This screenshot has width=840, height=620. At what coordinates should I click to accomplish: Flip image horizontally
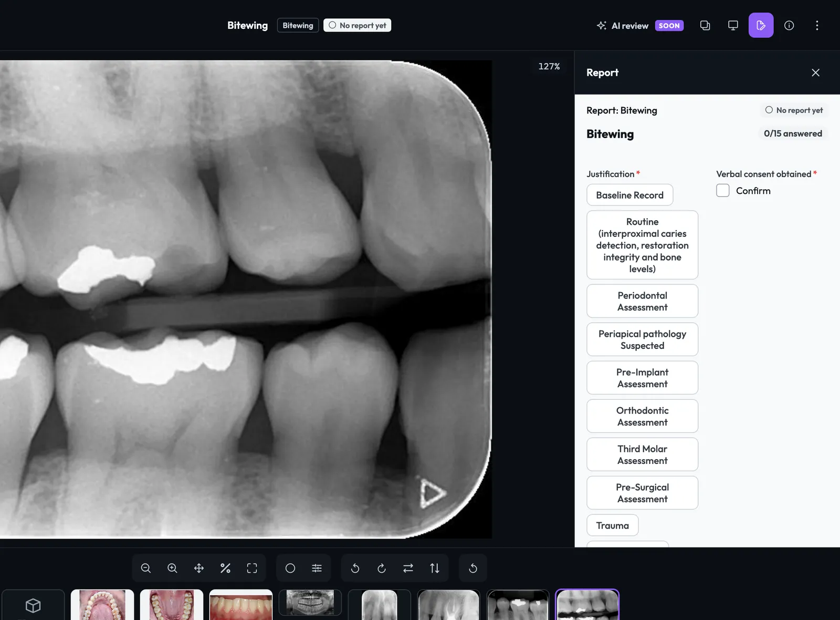408,568
